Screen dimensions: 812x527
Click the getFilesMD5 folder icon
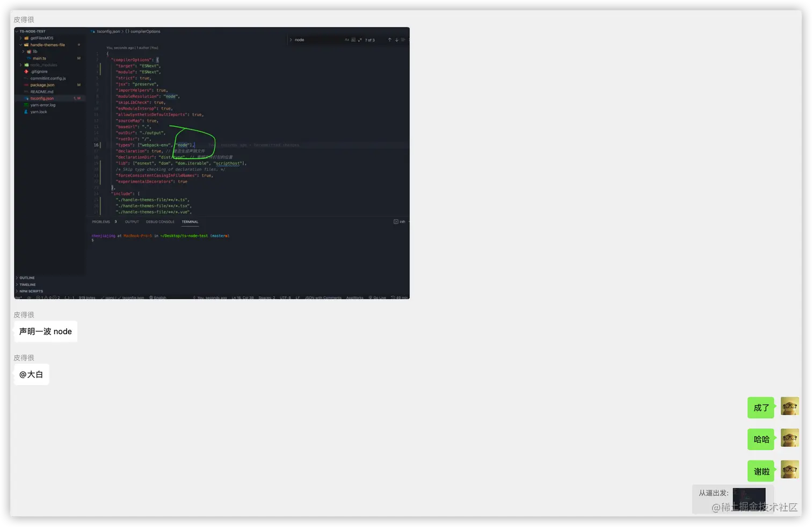point(26,38)
